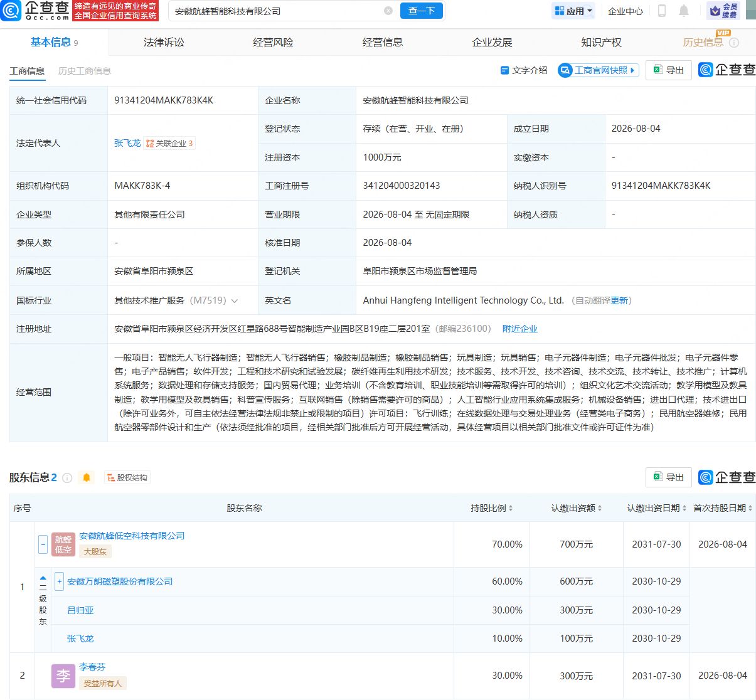
Task: Export business info via 导出 button
Action: tap(669, 70)
